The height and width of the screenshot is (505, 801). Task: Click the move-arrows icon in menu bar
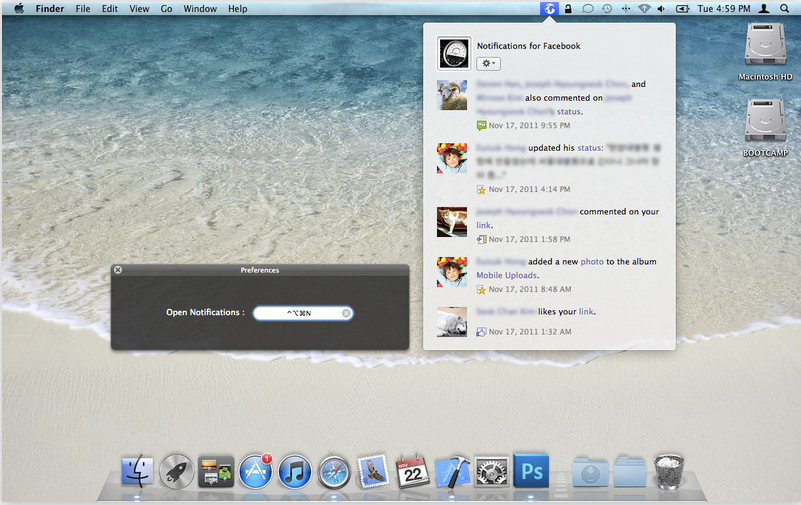[626, 9]
